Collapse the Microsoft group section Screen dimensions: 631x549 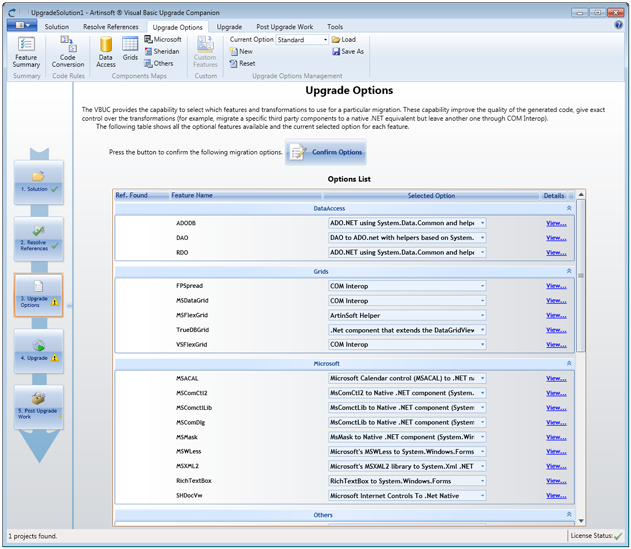pos(569,363)
